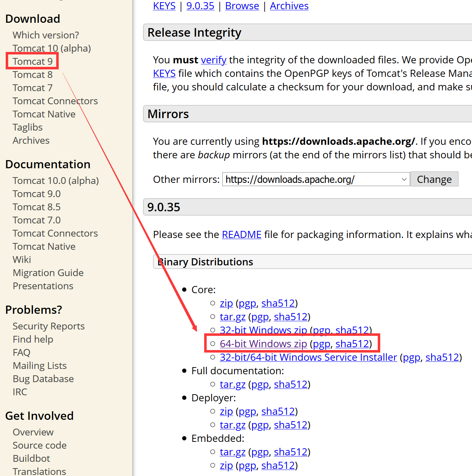
Task: Select the Tomcat 9 download page
Action: [32, 61]
